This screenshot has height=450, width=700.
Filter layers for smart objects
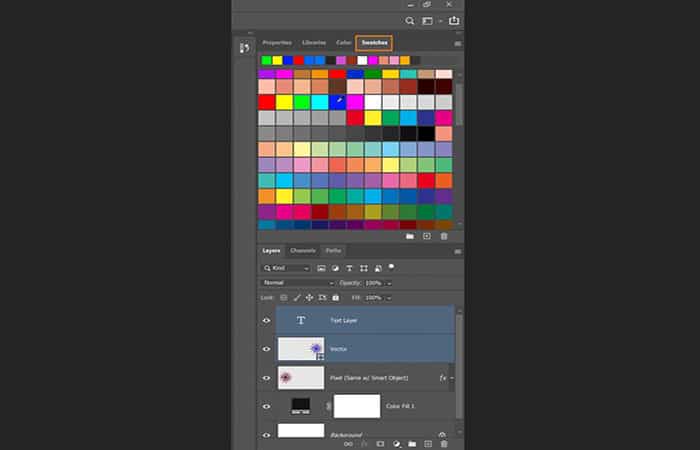378,268
